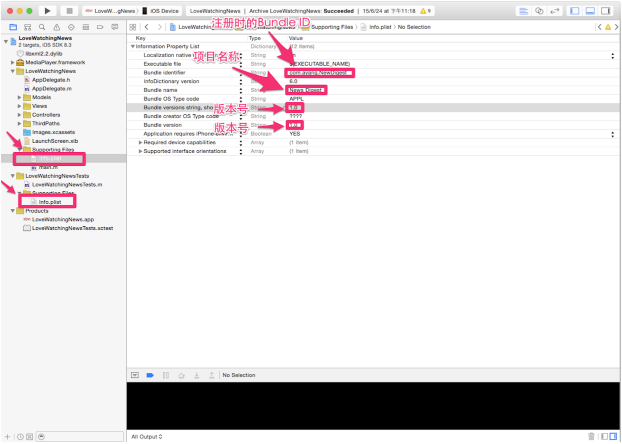Collapse Information Property List row

click(x=133, y=46)
